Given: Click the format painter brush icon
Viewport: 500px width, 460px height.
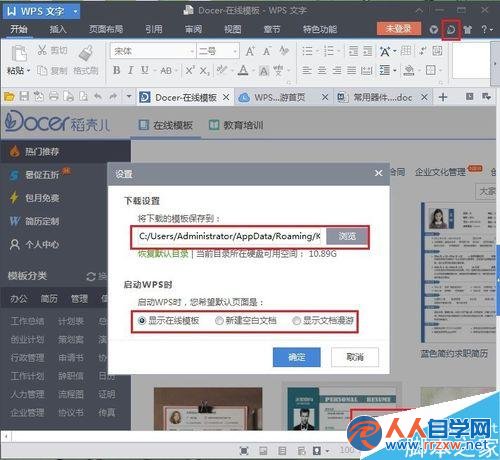Looking at the screenshot, I should point(86,53).
